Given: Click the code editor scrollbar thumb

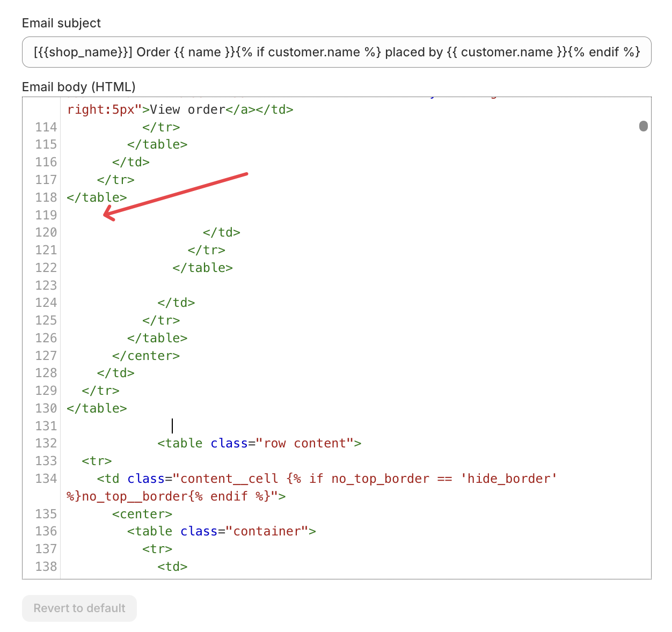Looking at the screenshot, I should pyautogui.click(x=643, y=126).
